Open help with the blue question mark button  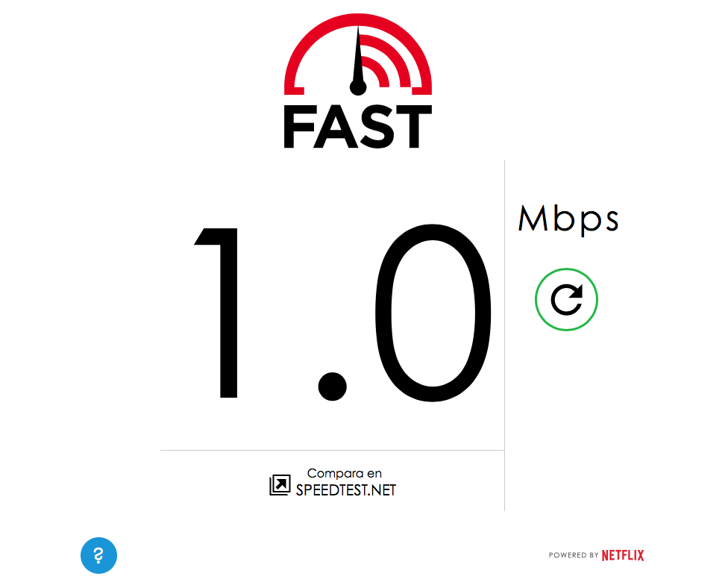(x=98, y=555)
